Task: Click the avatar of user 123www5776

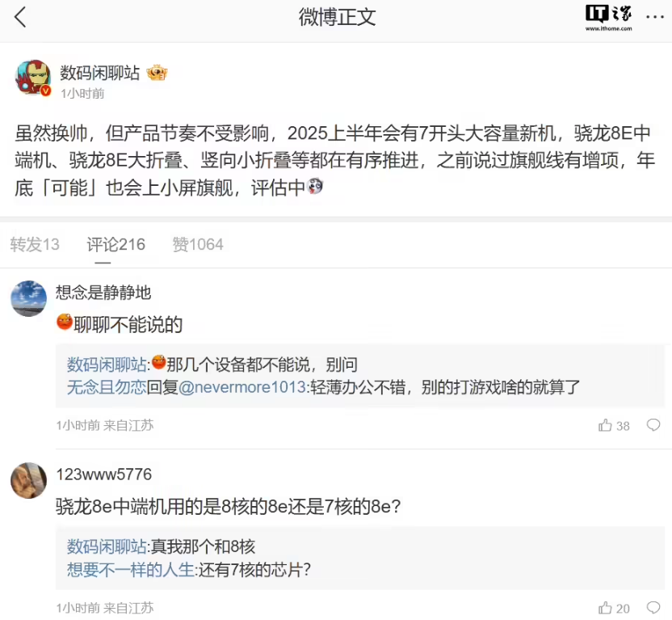Action: coord(28,481)
